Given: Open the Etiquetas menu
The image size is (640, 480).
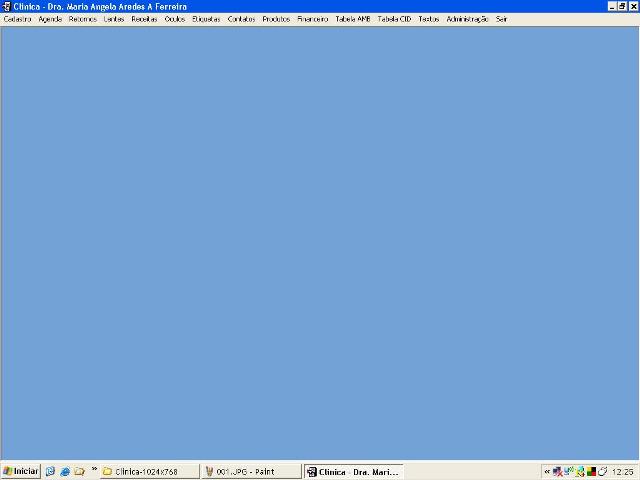Looking at the screenshot, I should click(206, 19).
